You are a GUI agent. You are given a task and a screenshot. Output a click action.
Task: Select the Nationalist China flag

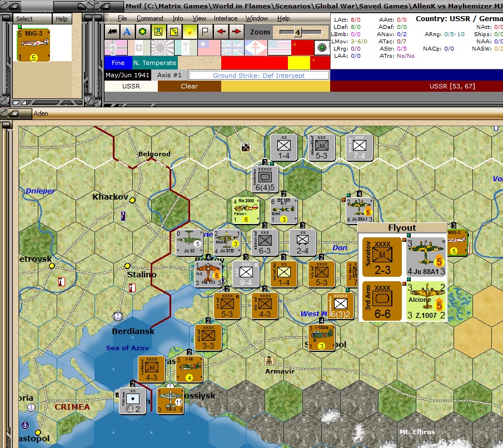209,48
